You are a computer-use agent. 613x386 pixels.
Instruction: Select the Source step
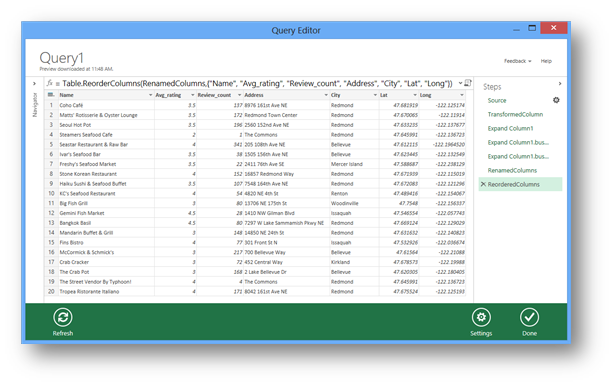pos(497,101)
